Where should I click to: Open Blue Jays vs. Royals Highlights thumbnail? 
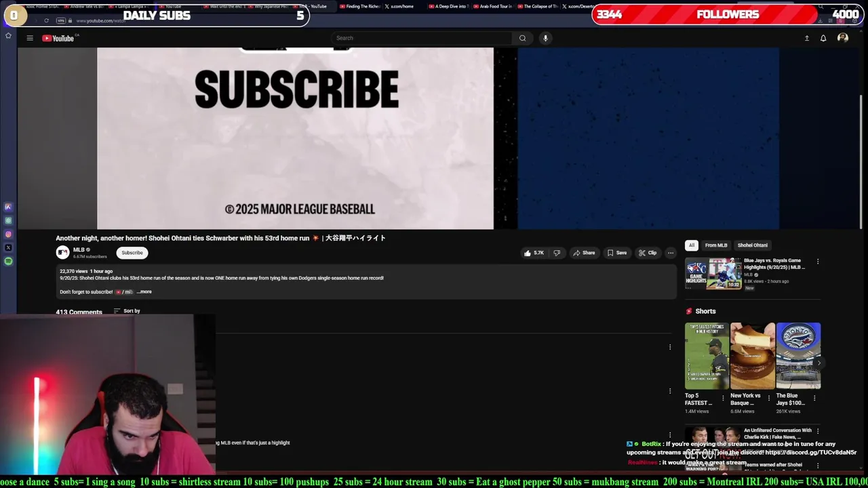coord(713,273)
